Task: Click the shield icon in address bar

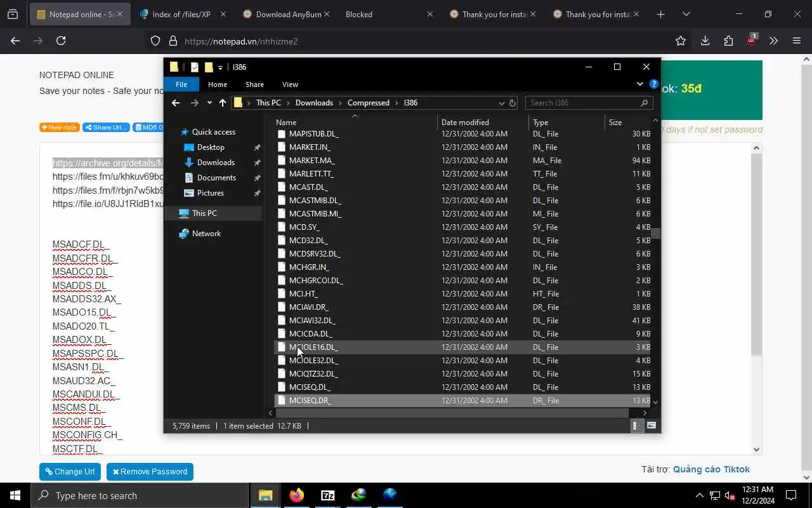Action: (x=155, y=41)
